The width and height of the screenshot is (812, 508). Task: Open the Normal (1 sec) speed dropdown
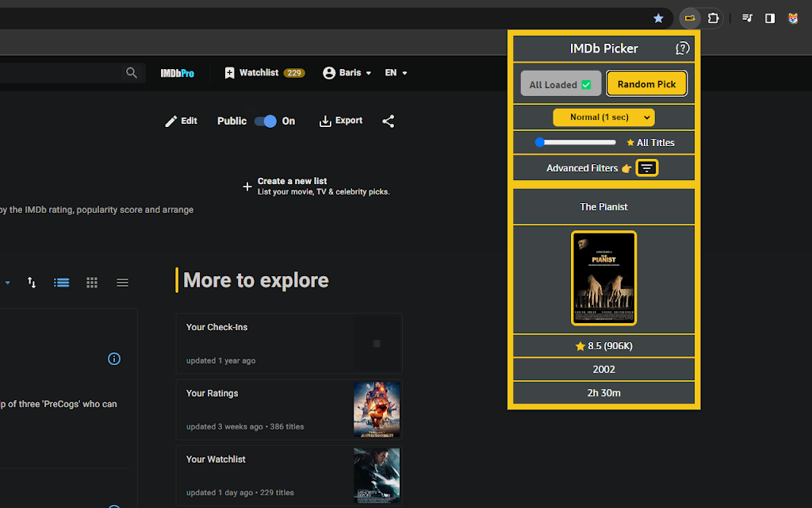(x=603, y=117)
